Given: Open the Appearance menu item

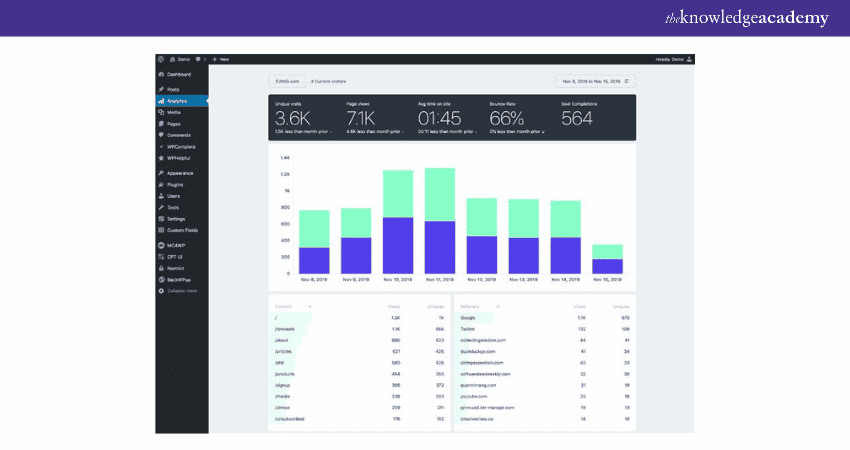Looking at the screenshot, I should pos(180,173).
